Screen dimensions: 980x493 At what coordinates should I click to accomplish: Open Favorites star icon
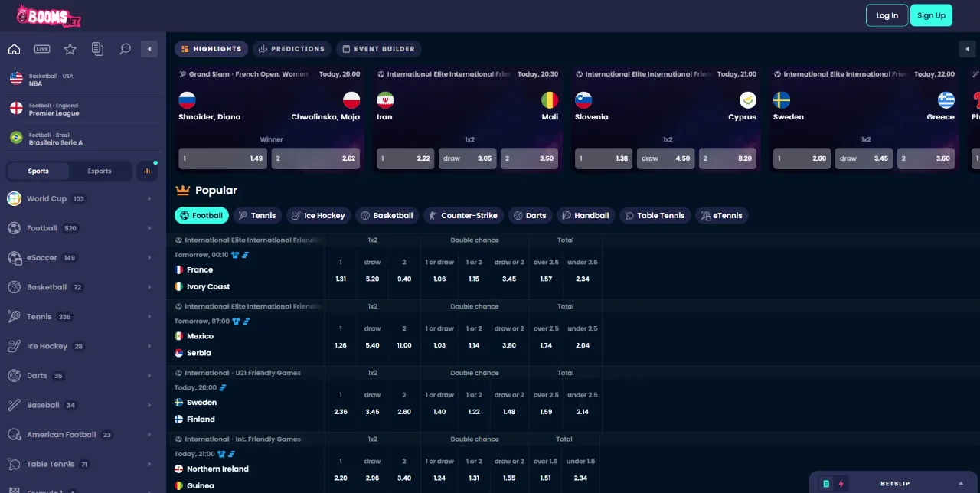[x=70, y=49]
